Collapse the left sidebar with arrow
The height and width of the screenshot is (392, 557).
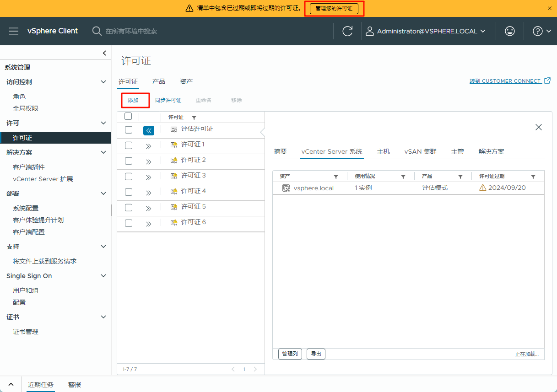point(104,53)
